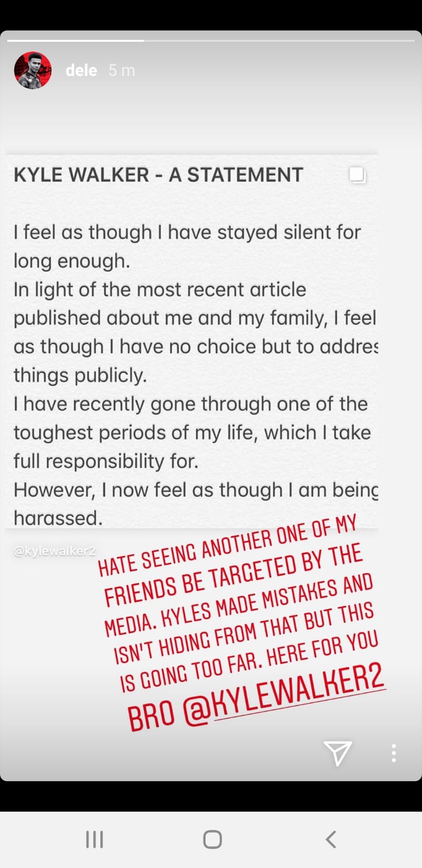Click the filled part of story progress bar
The height and width of the screenshot is (868, 422).
tap(75, 40)
